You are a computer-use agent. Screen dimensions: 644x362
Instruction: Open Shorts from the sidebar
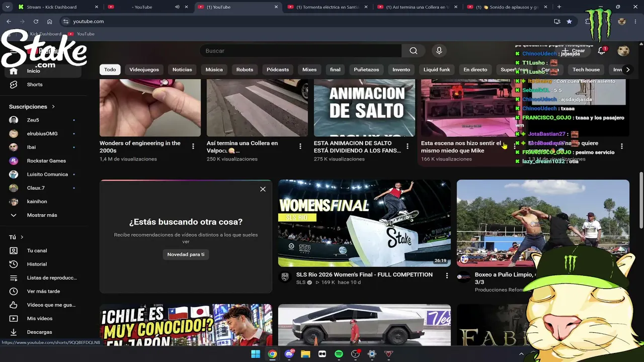35,84
